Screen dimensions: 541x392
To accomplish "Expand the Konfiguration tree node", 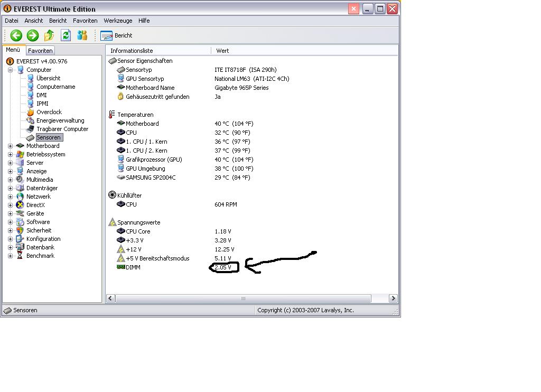I will [11, 239].
